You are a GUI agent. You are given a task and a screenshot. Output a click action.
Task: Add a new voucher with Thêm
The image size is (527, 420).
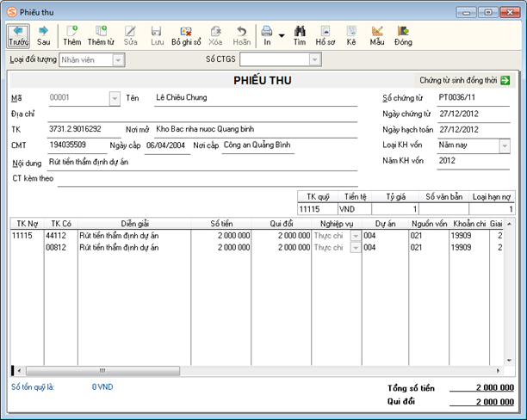[72, 35]
